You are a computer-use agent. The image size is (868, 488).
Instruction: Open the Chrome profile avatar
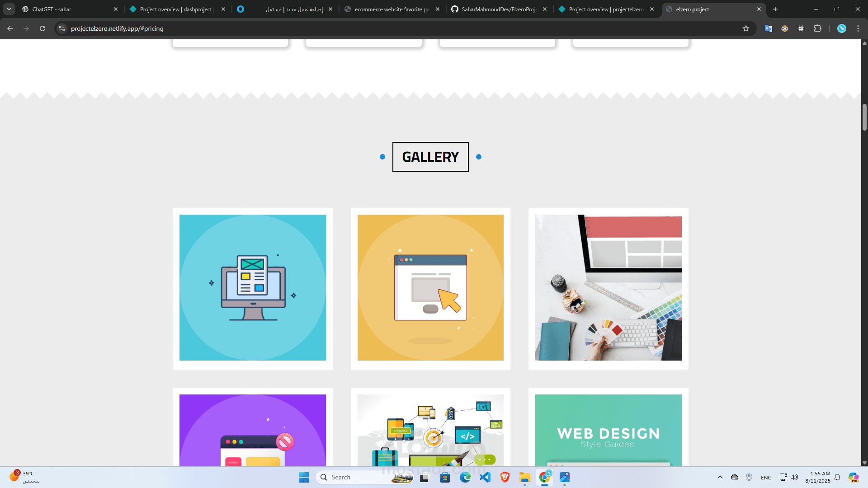click(842, 28)
